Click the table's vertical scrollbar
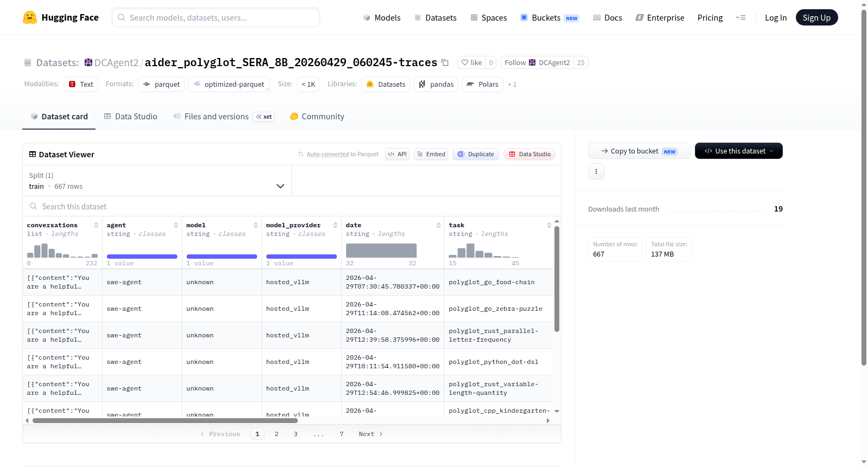 pyautogui.click(x=557, y=279)
